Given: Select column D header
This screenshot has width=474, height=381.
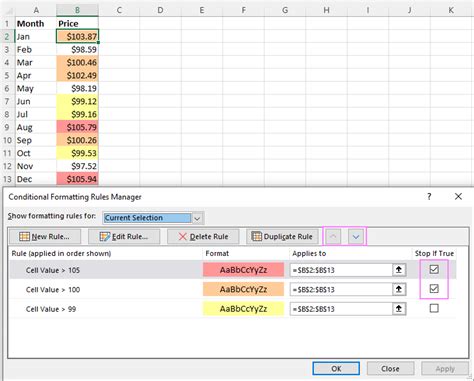Looking at the screenshot, I should 160,10.
